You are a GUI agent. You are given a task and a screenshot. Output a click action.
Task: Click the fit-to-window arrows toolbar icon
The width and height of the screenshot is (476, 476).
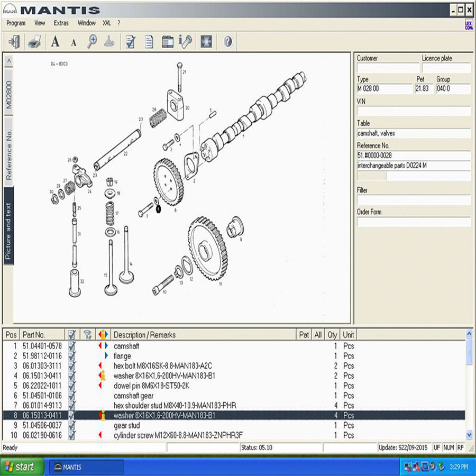point(206,42)
